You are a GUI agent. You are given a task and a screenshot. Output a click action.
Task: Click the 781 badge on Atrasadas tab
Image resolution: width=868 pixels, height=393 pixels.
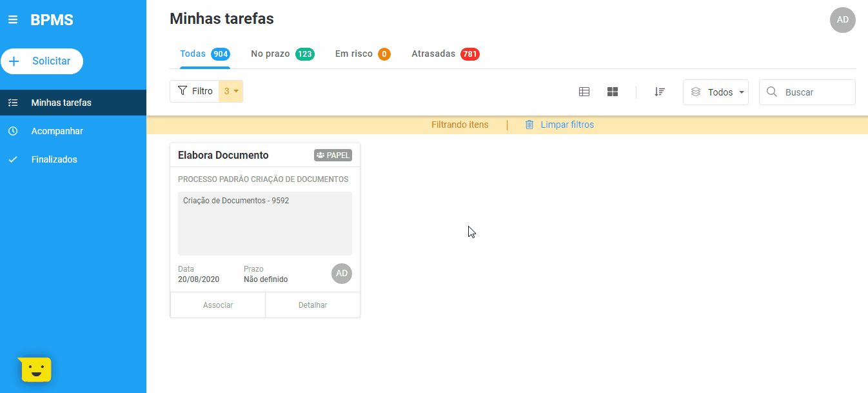point(470,54)
